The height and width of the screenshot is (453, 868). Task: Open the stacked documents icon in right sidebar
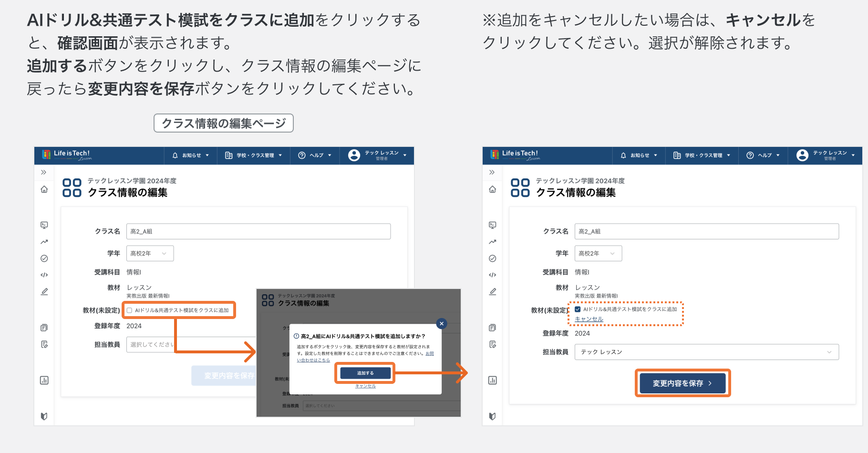493,328
